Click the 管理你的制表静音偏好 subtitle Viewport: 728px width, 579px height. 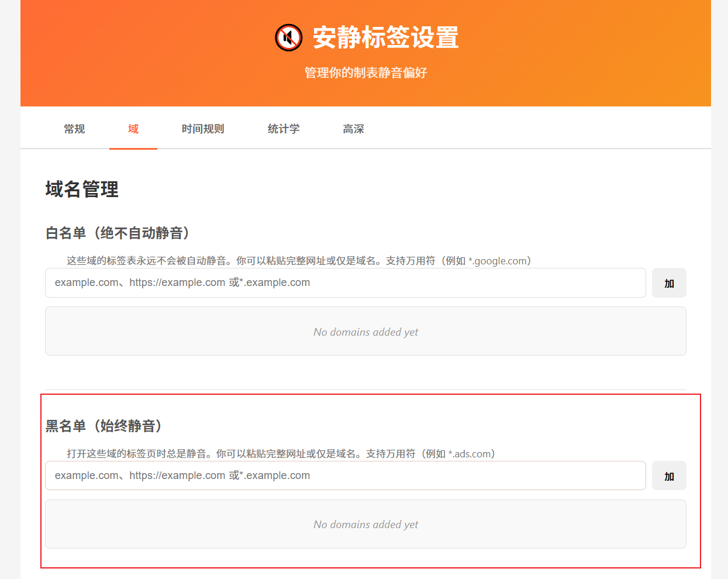pyautogui.click(x=365, y=73)
